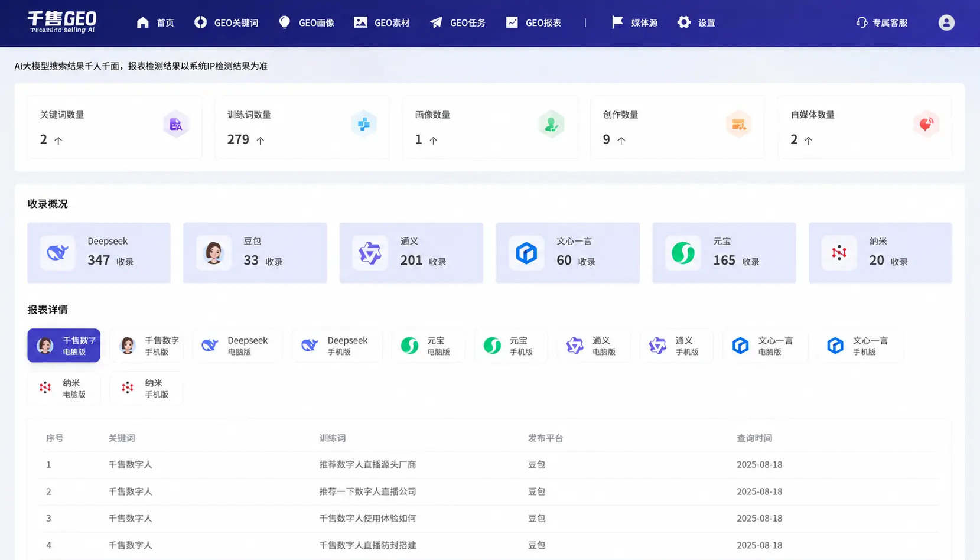Image resolution: width=980 pixels, height=560 pixels.
Task: Click 推荐数字人直播源头厂商 training word
Action: click(367, 465)
